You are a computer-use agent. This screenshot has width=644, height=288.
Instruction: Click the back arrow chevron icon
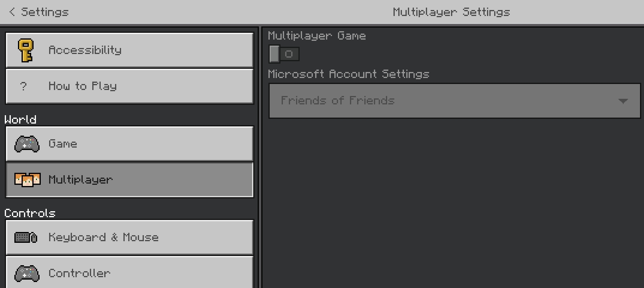click(x=12, y=12)
